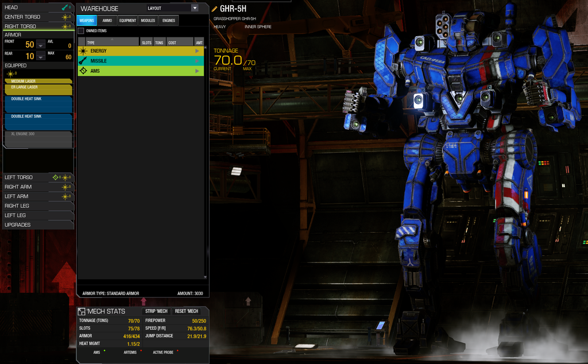Screen dimensions: 588x364
Task: Toggle the Owned Items checkbox
Action: pos(81,31)
